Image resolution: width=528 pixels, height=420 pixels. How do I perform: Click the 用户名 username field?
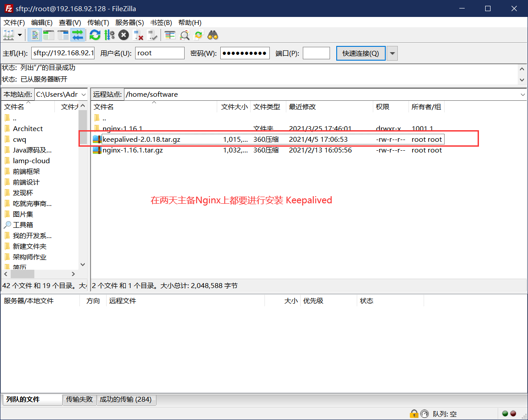tap(160, 53)
